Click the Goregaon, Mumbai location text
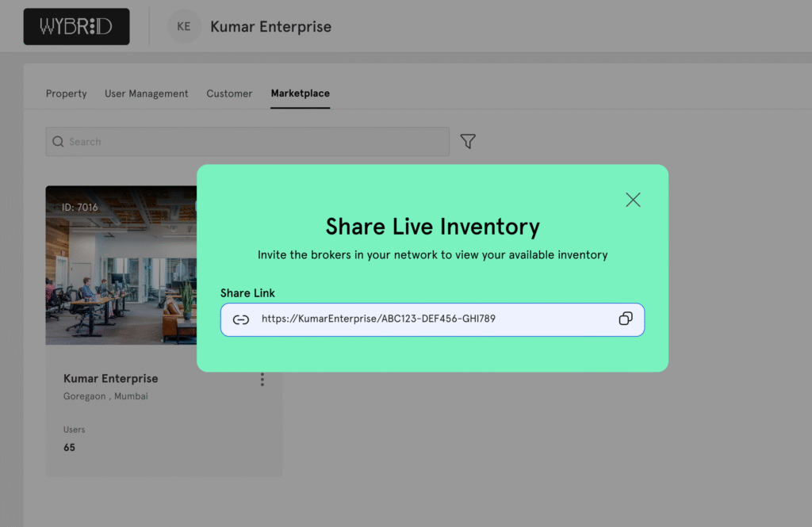812x527 pixels. click(x=105, y=396)
